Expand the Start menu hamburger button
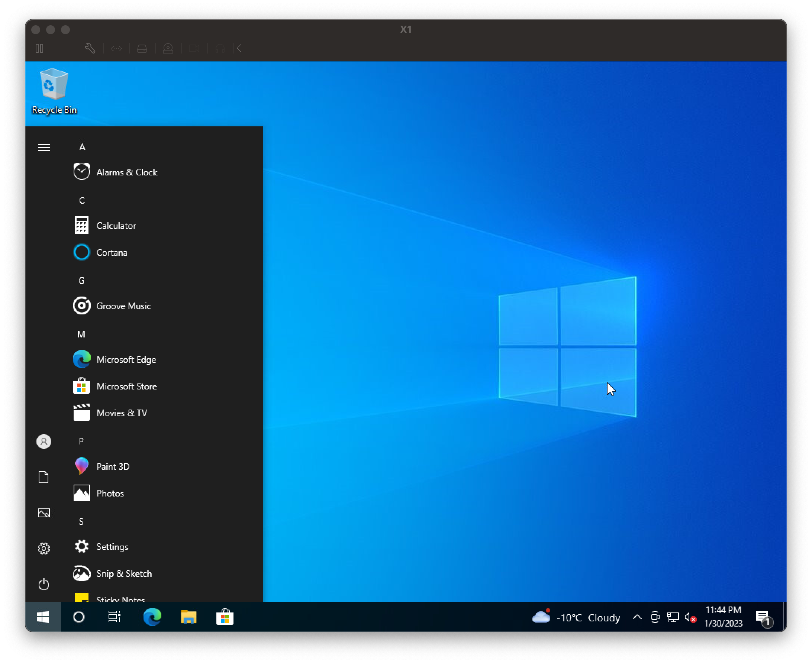Viewport: 812px width, 663px height. click(x=44, y=148)
